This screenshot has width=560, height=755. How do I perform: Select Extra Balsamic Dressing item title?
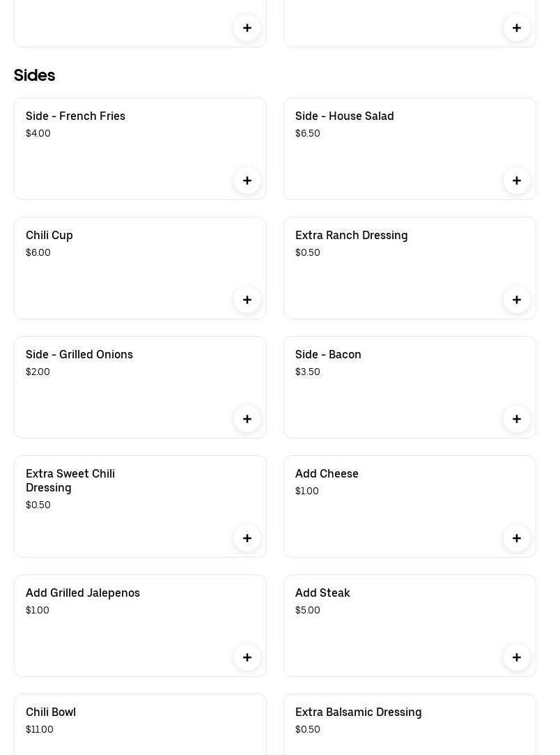pyautogui.click(x=358, y=712)
